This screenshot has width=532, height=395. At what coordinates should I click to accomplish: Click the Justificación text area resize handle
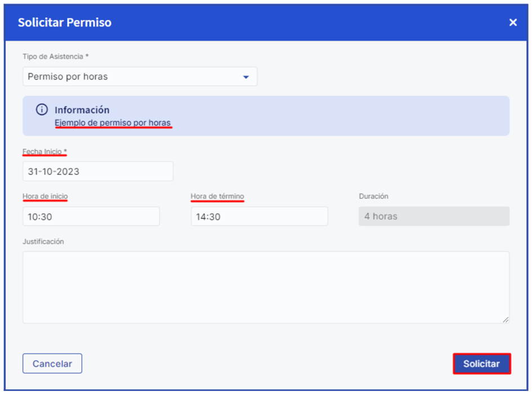[x=506, y=320]
